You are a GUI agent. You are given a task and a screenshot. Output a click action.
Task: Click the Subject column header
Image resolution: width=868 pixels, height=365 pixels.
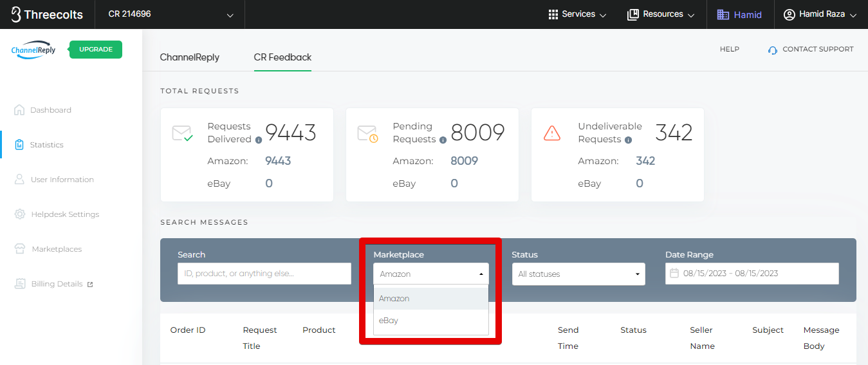pos(768,330)
